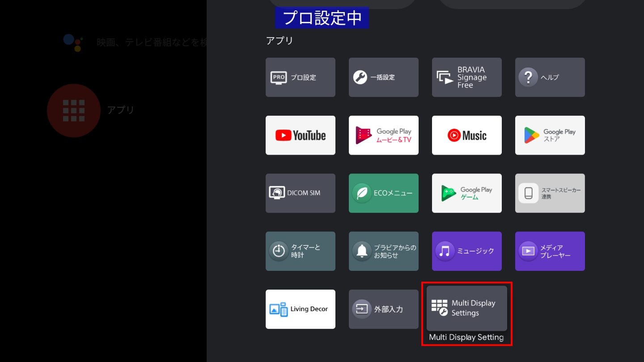
Task: Launch BRAVIA Signage Free app
Action: click(x=466, y=77)
